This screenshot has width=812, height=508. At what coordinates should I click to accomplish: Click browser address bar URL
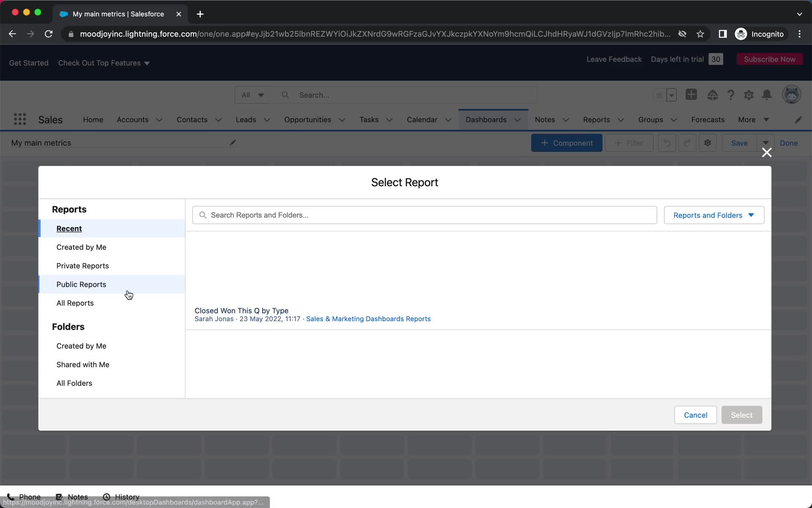[375, 34]
